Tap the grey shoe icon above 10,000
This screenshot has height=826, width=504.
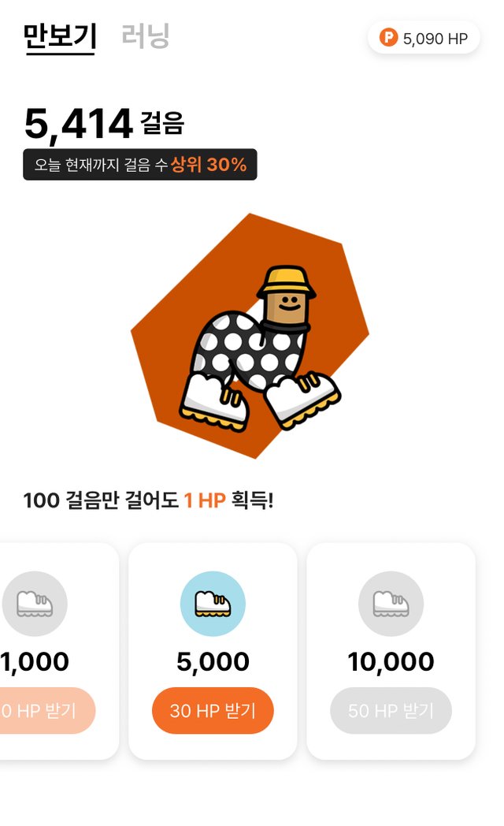click(391, 604)
